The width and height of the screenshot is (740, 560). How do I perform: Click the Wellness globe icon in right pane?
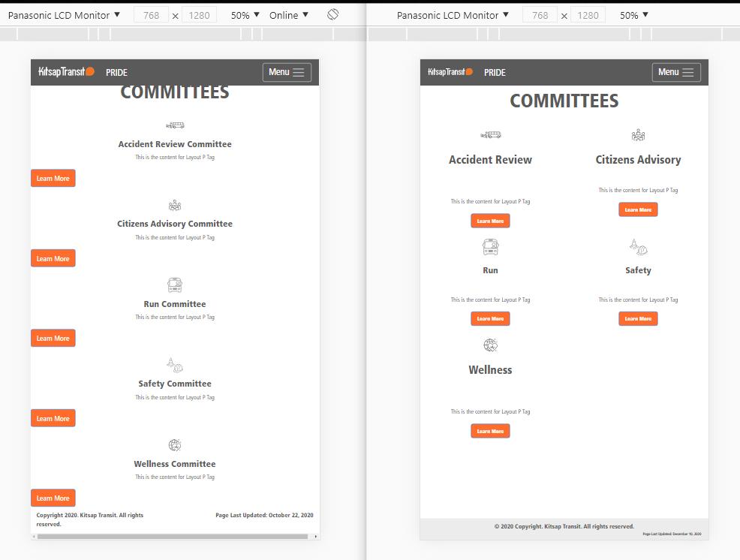pyautogui.click(x=490, y=345)
